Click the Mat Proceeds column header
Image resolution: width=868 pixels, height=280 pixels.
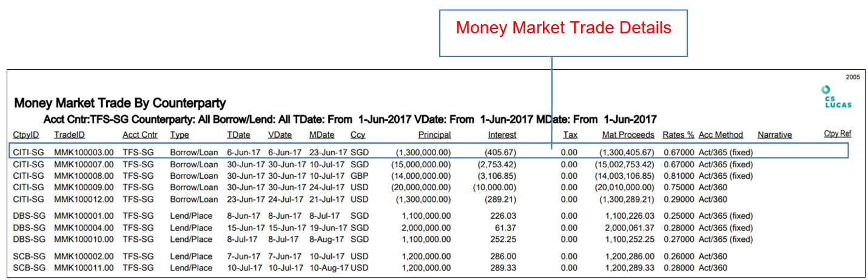[628, 135]
